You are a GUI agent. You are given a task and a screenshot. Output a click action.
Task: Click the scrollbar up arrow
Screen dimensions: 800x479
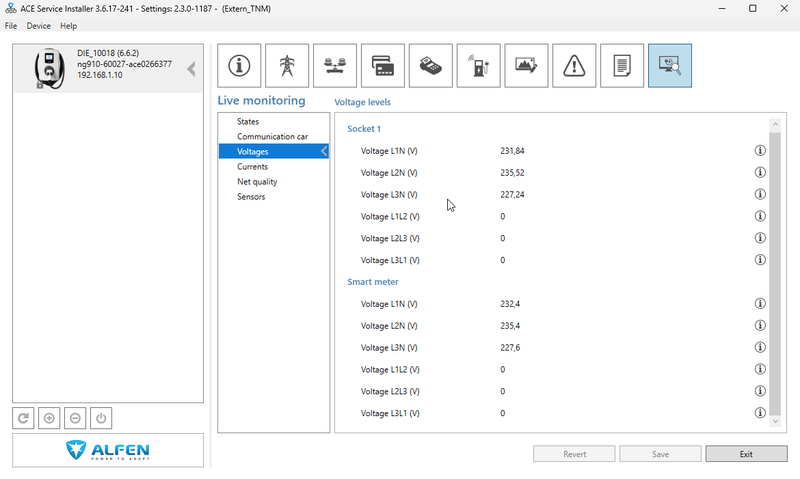[775, 124]
